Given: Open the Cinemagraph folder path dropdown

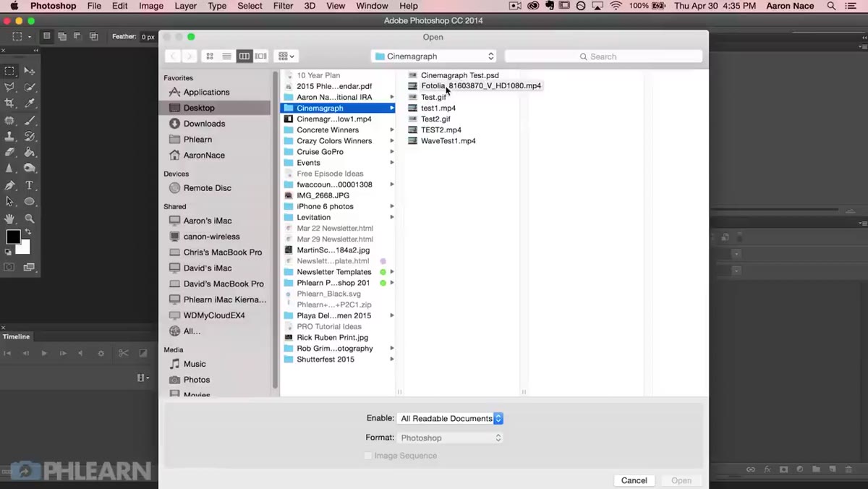Looking at the screenshot, I should click(434, 56).
